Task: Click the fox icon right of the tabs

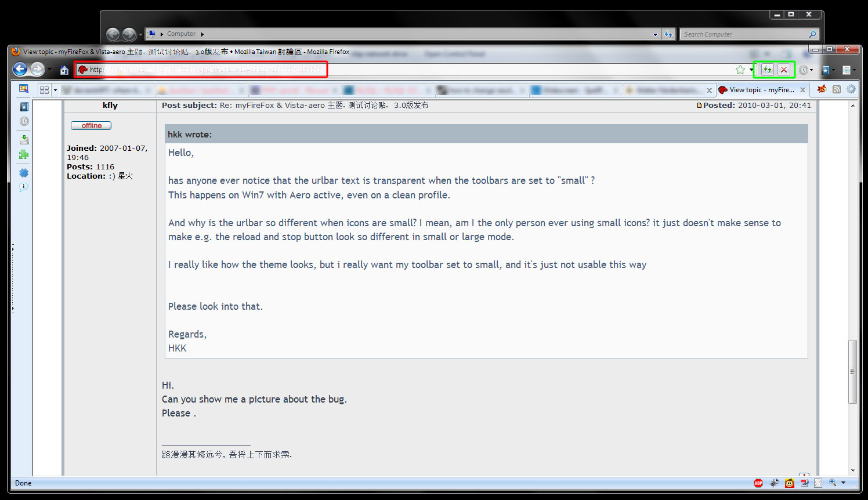Action: [x=822, y=89]
